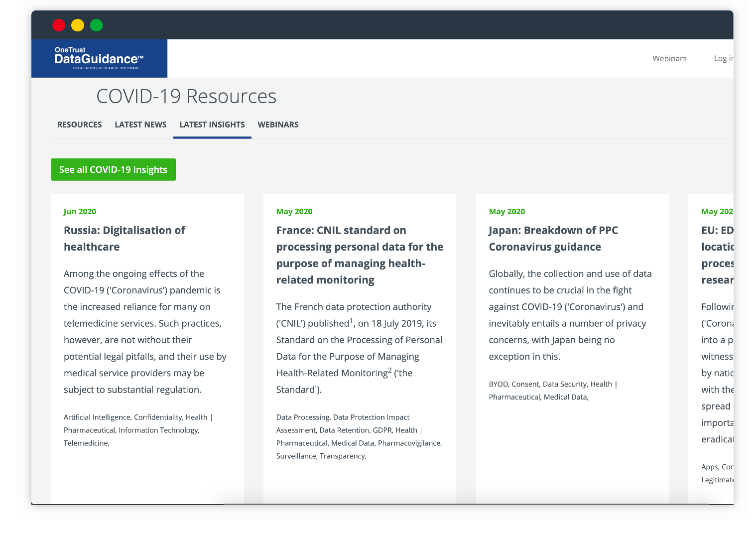Go to the Webinars tab
The width and height of the screenshot is (756, 538).
coord(278,125)
